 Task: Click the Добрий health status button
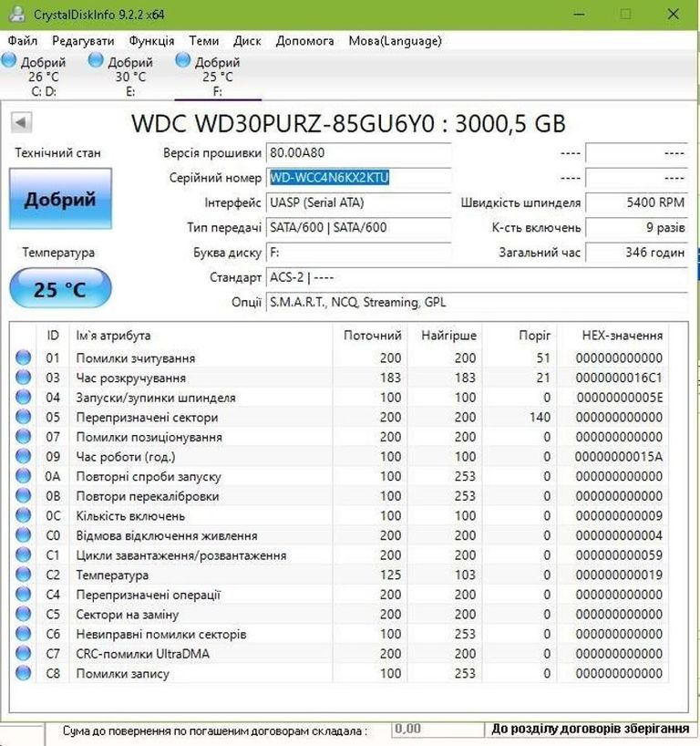pyautogui.click(x=60, y=199)
